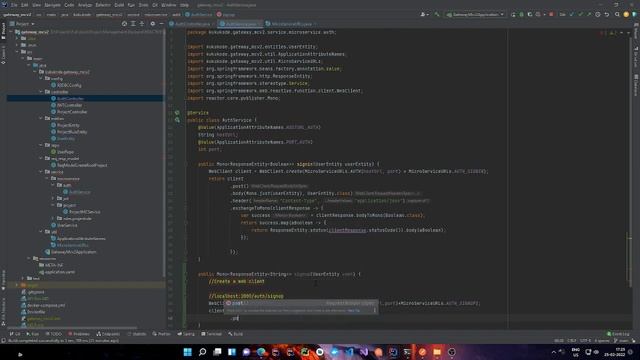Open the completion popup three-dots menu
Viewport: 640px width, 360px height.
(x=374, y=310)
